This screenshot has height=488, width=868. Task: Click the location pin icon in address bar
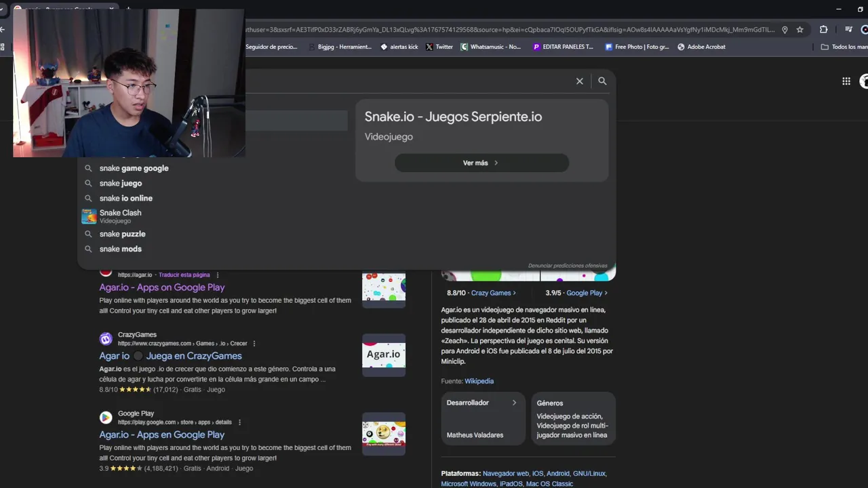(785, 30)
